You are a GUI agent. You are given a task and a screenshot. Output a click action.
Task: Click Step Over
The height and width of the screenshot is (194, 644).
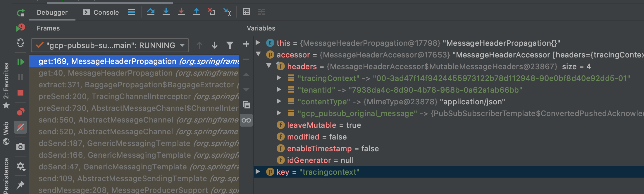point(151,12)
